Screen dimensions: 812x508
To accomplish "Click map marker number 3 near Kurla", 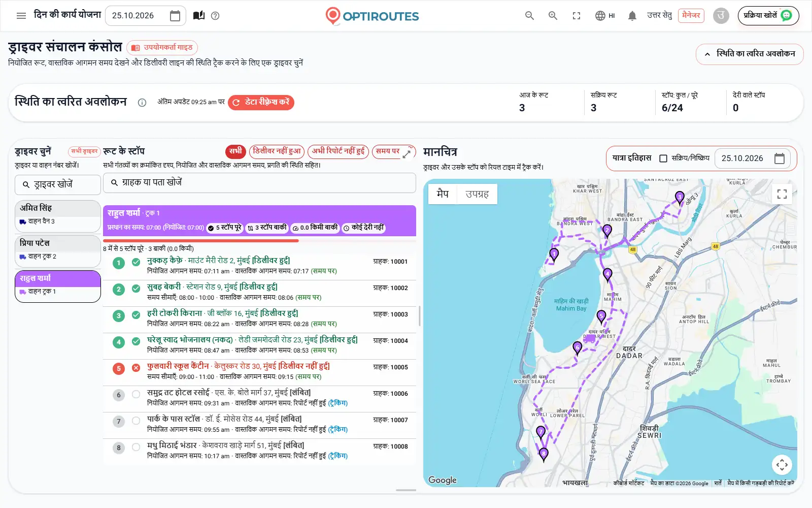I will 680,198.
